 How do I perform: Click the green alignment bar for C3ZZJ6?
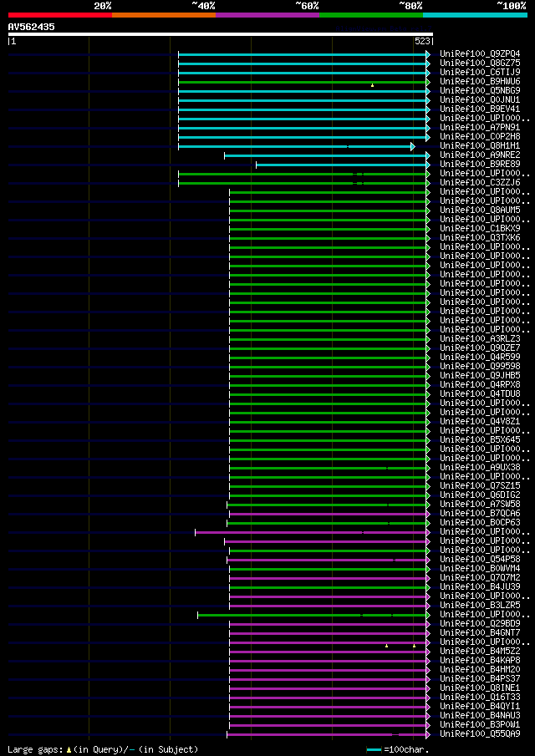pyautogui.click(x=303, y=183)
